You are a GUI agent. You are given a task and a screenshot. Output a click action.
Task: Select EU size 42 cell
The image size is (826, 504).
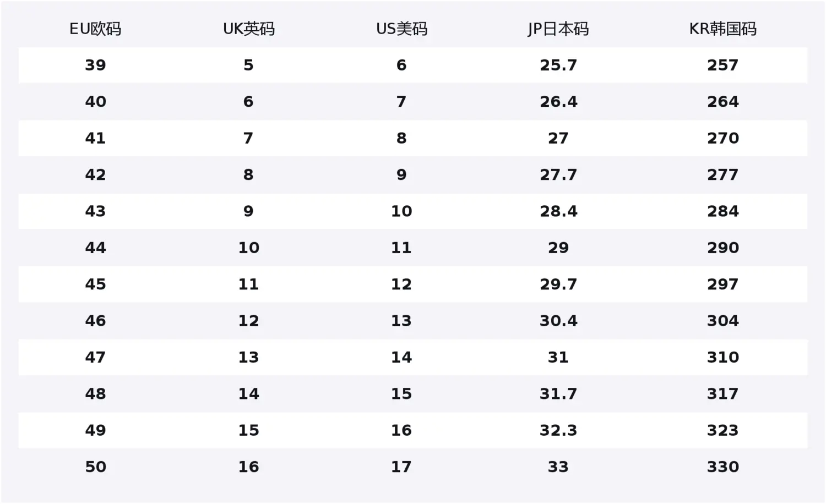[95, 174]
